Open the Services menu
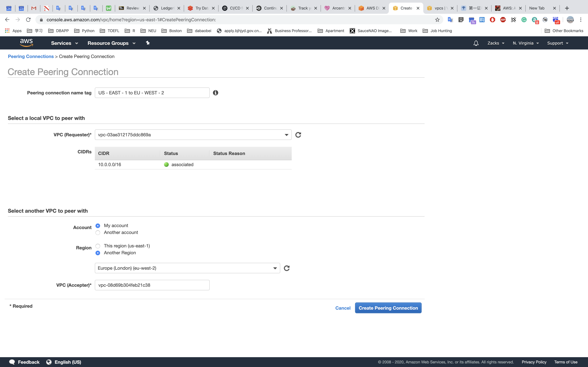Viewport: 588px width, 367px height. (x=64, y=43)
